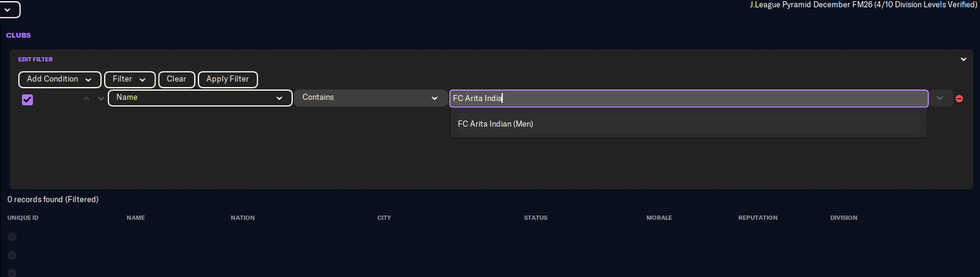
Task: Click the filter value text field
Action: click(x=688, y=98)
